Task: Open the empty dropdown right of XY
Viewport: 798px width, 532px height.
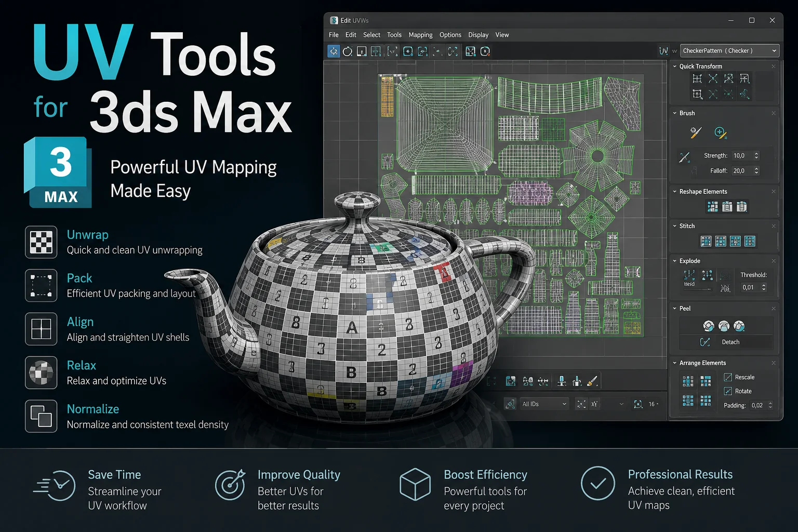Action: 615,404
